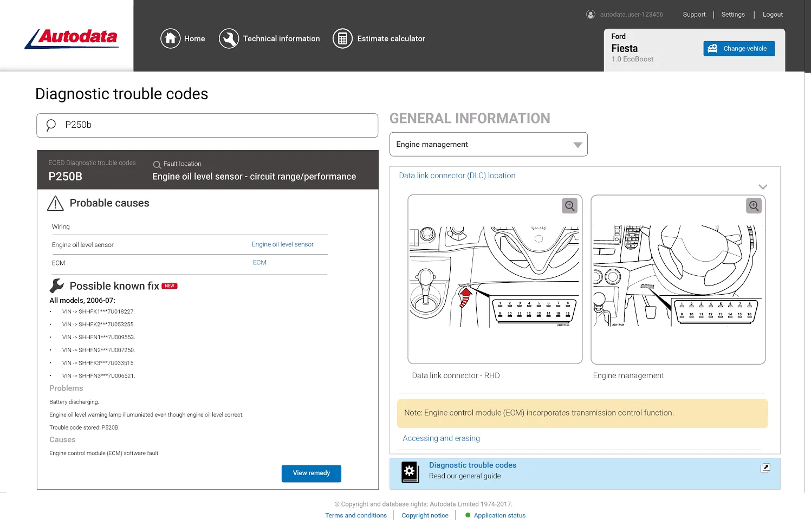Image resolution: width=811 pixels, height=532 pixels.
Task: Open the Home house icon
Action: tap(170, 38)
